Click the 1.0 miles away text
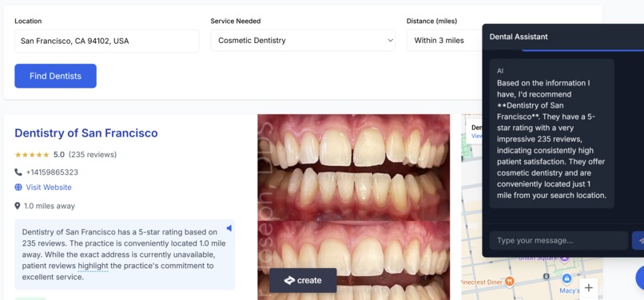 [x=50, y=206]
